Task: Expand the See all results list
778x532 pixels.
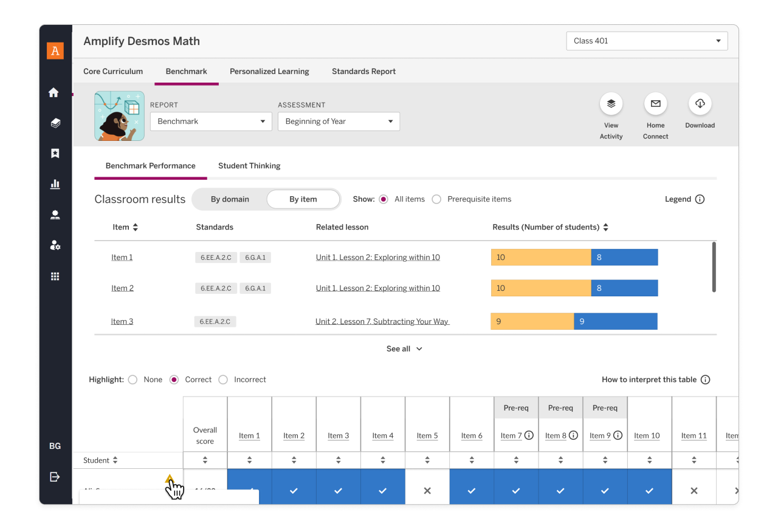Action: pyautogui.click(x=404, y=349)
